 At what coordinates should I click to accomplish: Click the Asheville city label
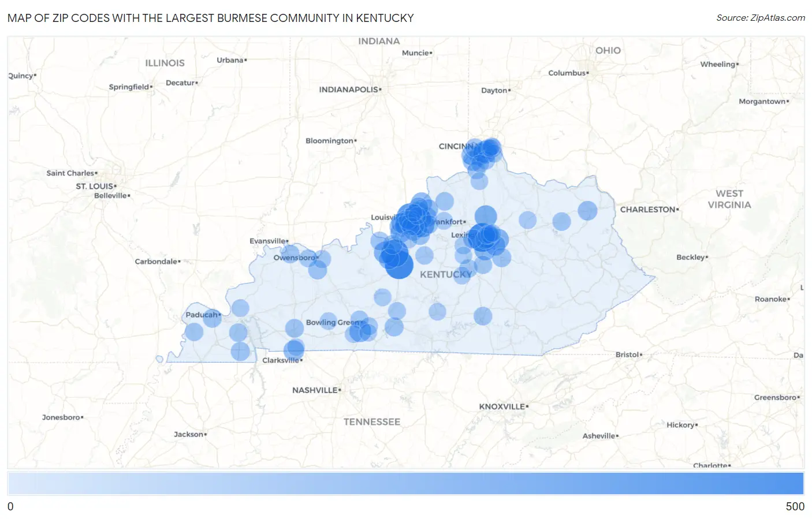click(599, 436)
